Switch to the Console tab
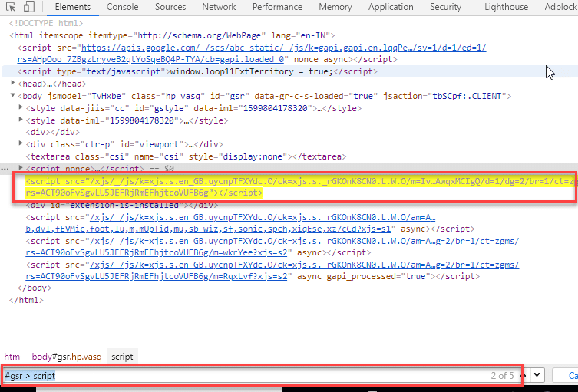Screen dimensions: 578x392 coord(122,7)
